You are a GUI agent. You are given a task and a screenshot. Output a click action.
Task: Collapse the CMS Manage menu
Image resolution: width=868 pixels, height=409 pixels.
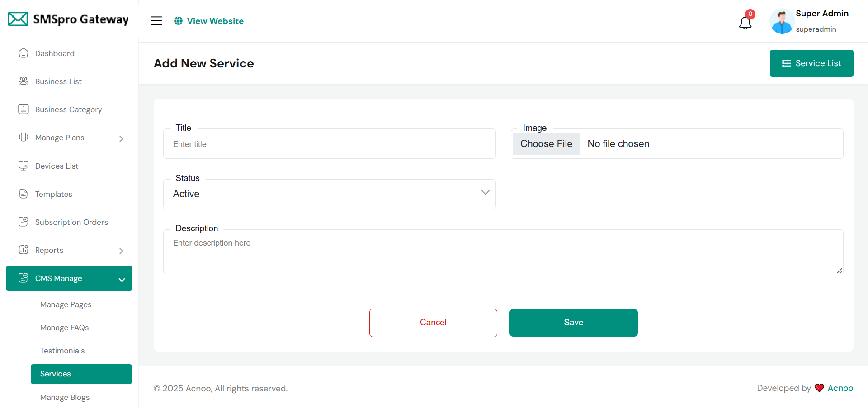[x=122, y=280]
